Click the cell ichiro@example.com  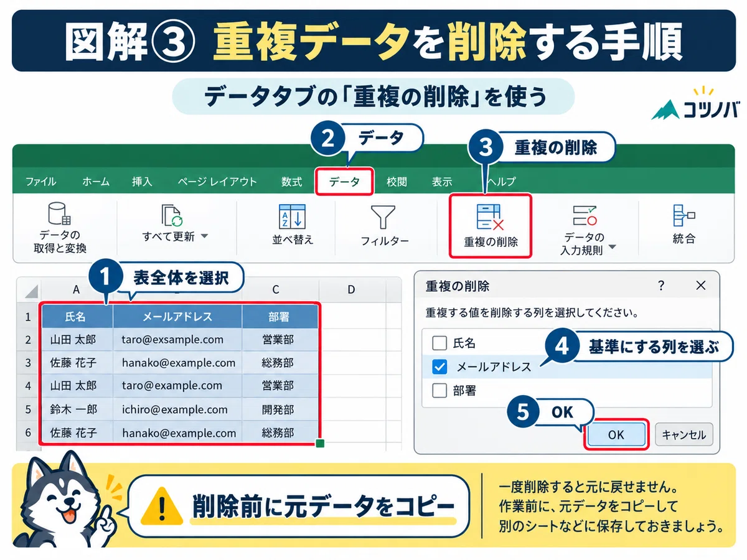coord(177,409)
